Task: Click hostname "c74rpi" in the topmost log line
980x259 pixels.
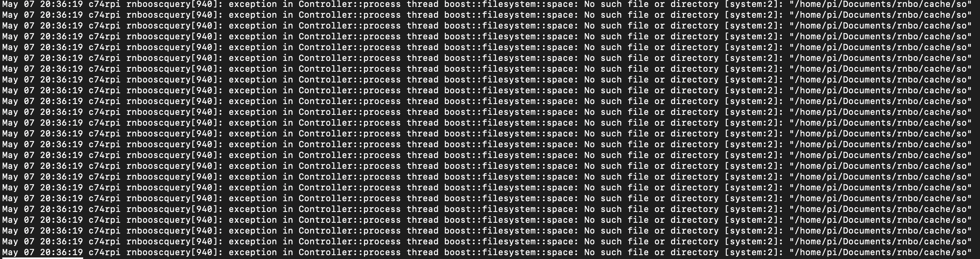Action: (104, 4)
